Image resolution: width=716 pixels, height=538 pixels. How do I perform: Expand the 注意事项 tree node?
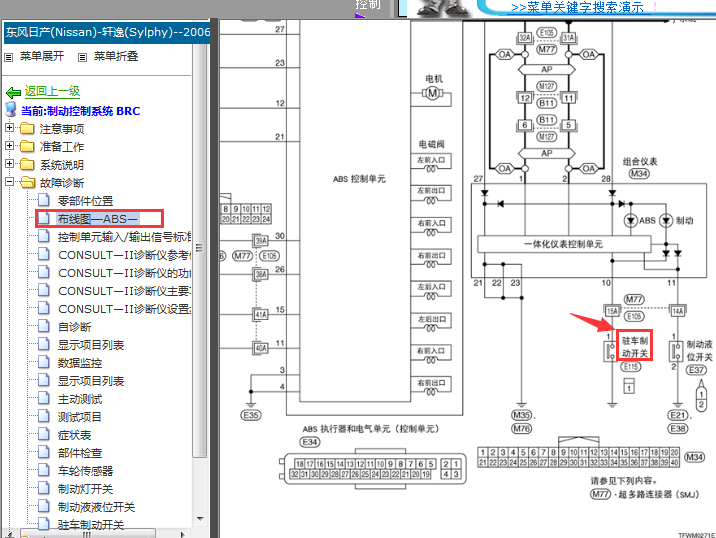coord(9,127)
